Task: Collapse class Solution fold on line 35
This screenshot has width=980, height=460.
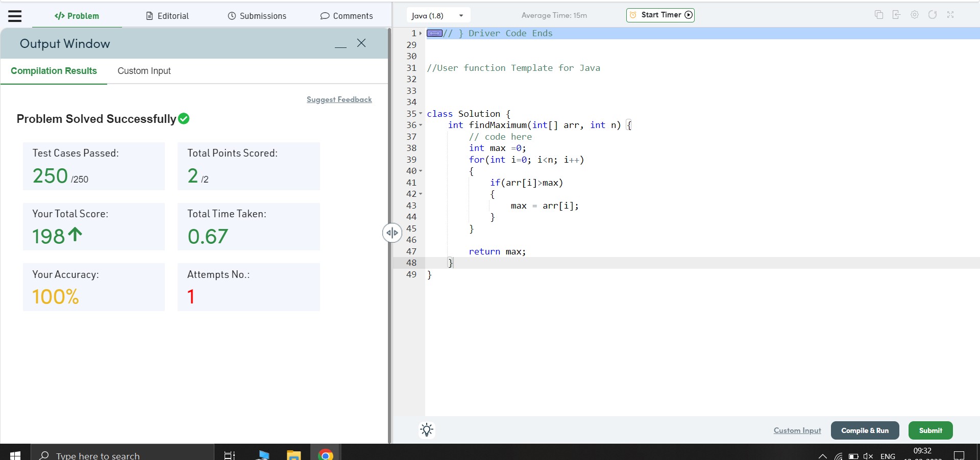Action: pos(421,114)
